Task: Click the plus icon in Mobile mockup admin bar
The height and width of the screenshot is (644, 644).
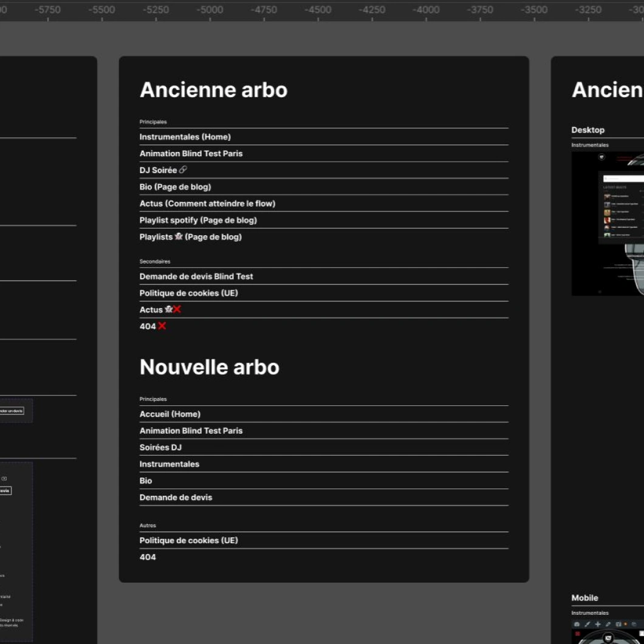Action: coord(598,624)
